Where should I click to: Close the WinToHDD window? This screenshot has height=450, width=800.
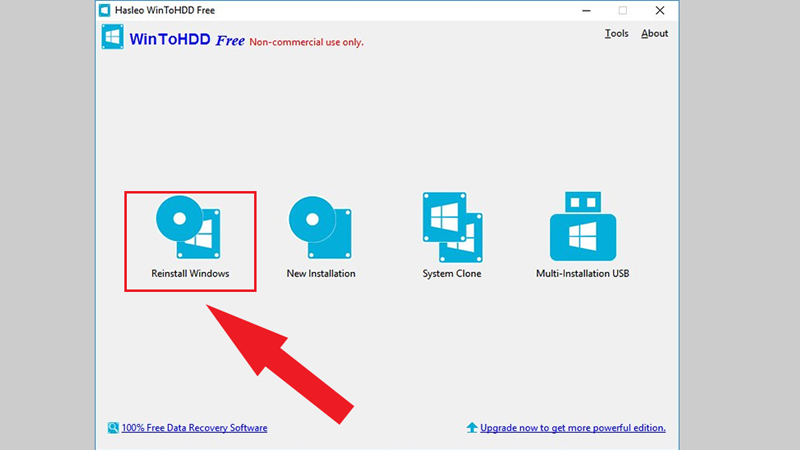pyautogui.click(x=660, y=10)
